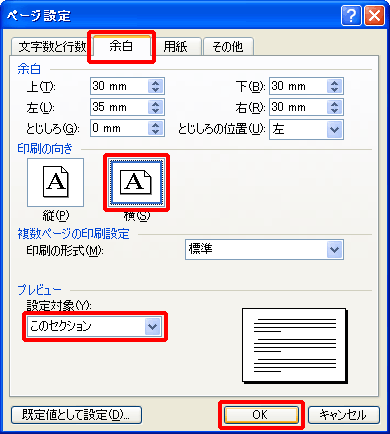Click the キャンセル button
This screenshot has height=434, width=390.
tap(344, 415)
